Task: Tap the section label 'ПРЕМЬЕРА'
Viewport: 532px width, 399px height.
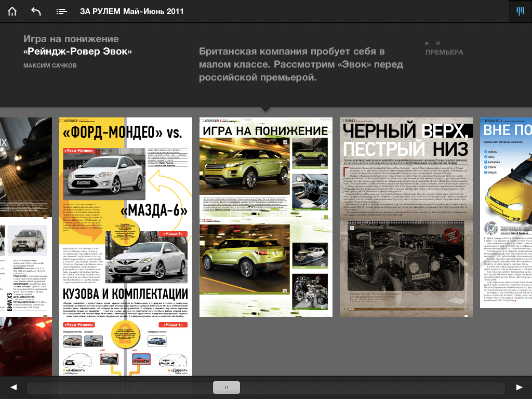Action: point(444,52)
